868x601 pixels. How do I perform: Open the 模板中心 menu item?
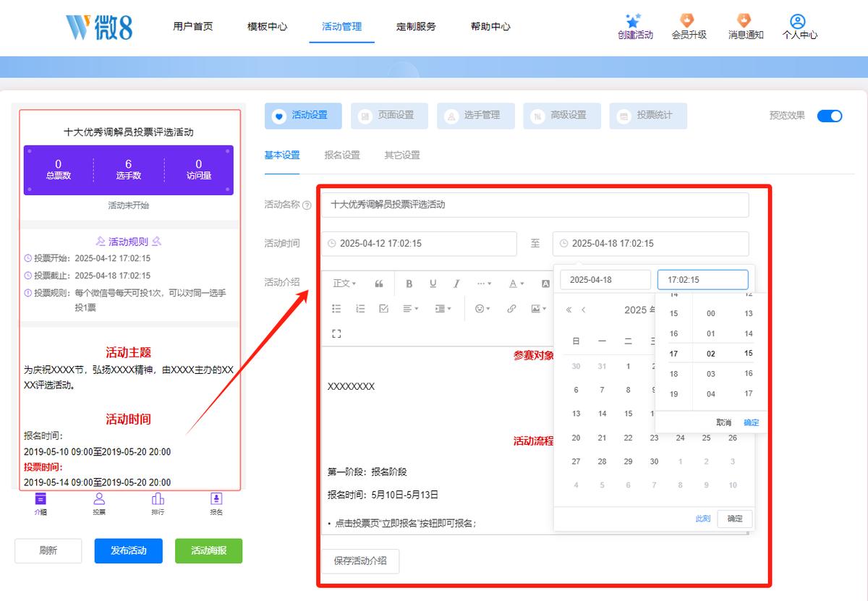(x=267, y=26)
